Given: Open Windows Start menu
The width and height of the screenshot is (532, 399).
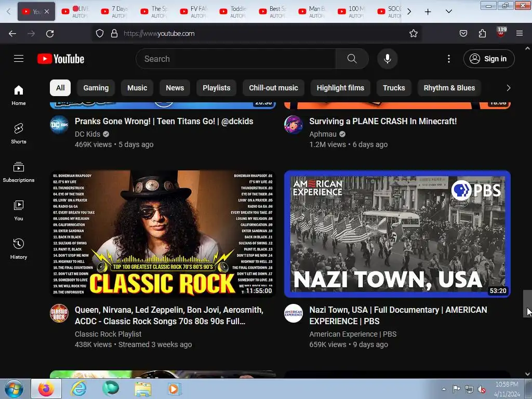Looking at the screenshot, I should point(14,389).
